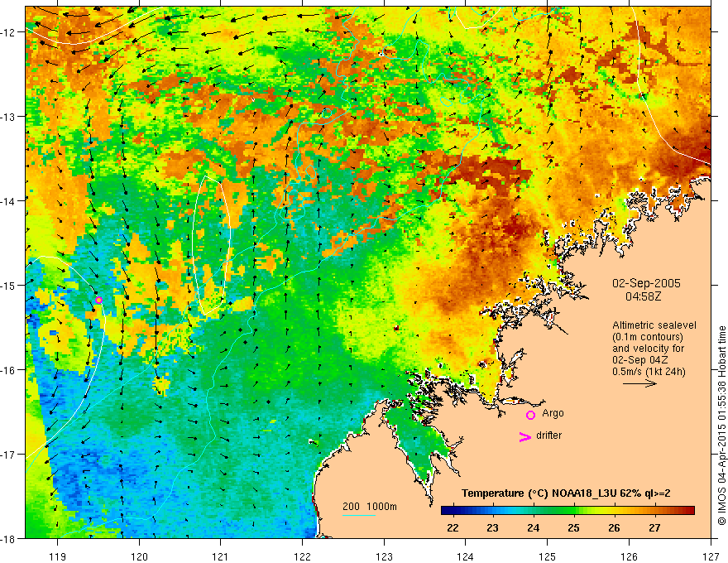Click the temperature color scale bar
The image size is (728, 563).
(568, 511)
